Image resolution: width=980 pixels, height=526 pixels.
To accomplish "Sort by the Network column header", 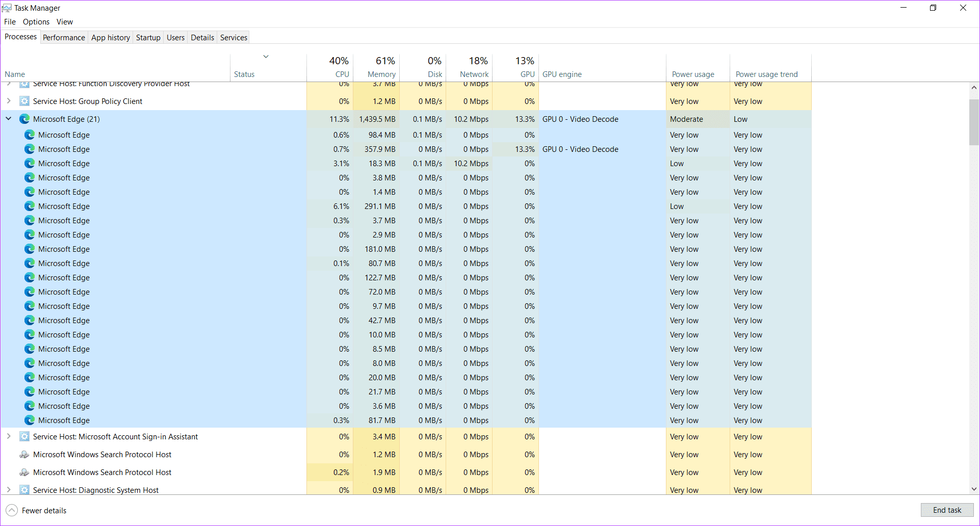I will [x=469, y=67].
